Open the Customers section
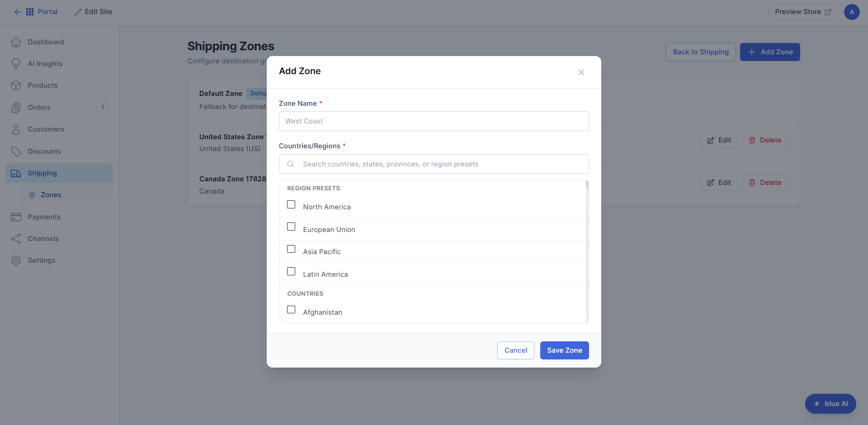 point(59,129)
